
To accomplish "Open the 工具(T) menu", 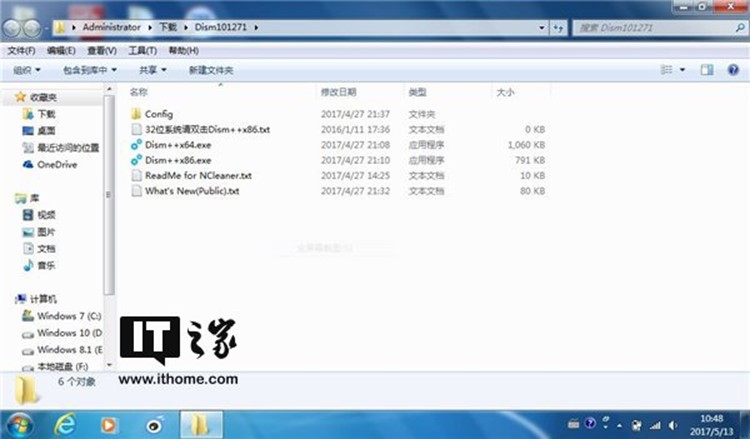I will pyautogui.click(x=143, y=50).
